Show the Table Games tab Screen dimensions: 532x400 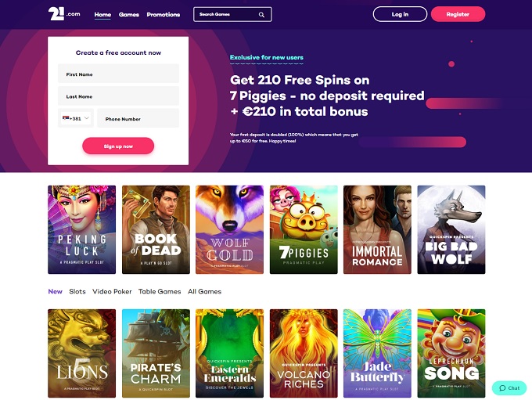[x=160, y=291]
